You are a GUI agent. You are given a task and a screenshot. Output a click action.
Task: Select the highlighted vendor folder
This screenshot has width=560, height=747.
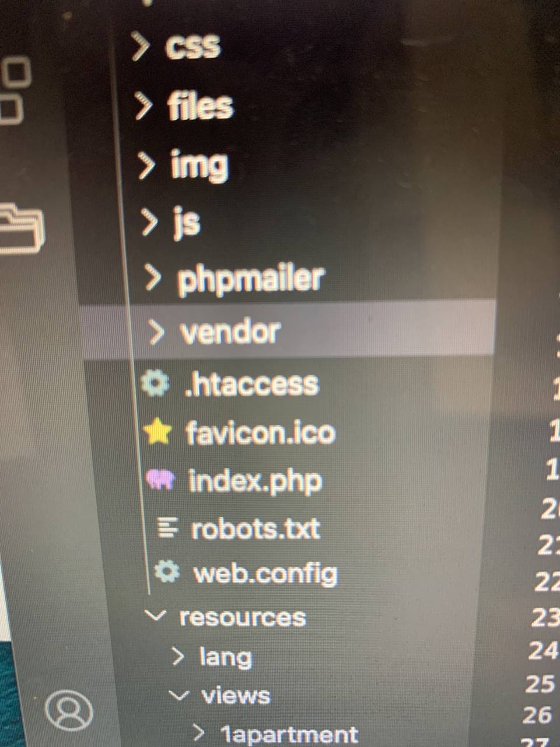(286, 331)
